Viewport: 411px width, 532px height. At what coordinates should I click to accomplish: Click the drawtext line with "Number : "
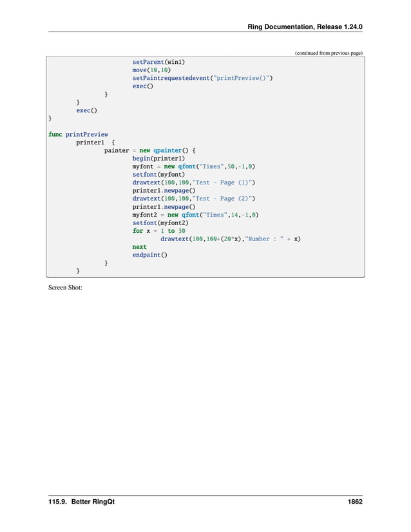coord(231,239)
